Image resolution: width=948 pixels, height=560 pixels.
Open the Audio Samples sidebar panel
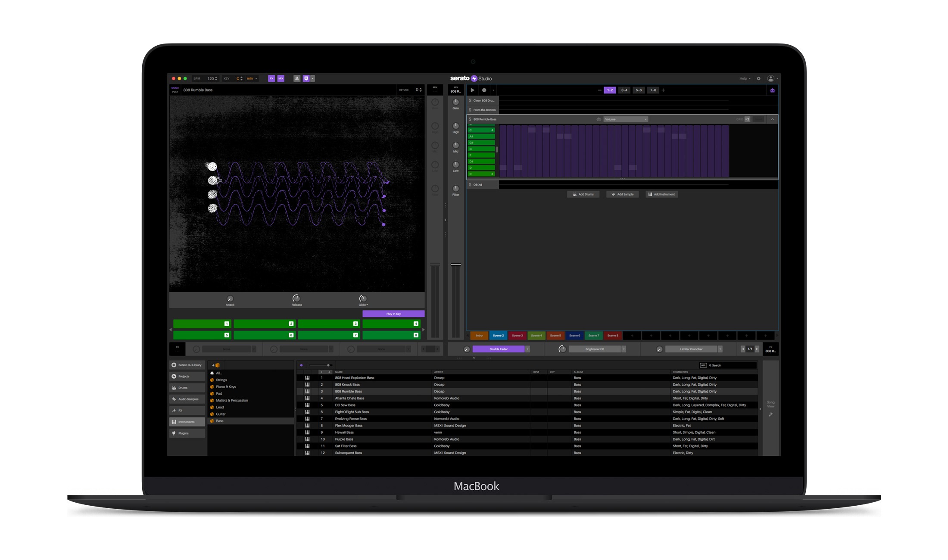pyautogui.click(x=187, y=399)
